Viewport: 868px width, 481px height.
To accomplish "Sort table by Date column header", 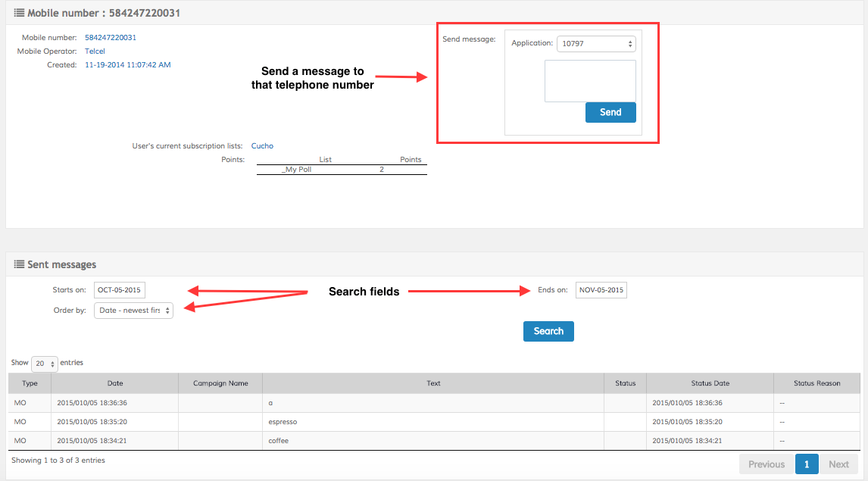I will [x=115, y=383].
